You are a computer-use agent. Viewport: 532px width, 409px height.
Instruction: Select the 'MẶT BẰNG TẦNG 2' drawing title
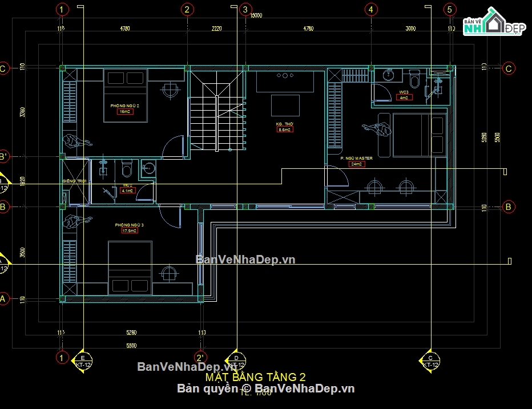(256, 377)
